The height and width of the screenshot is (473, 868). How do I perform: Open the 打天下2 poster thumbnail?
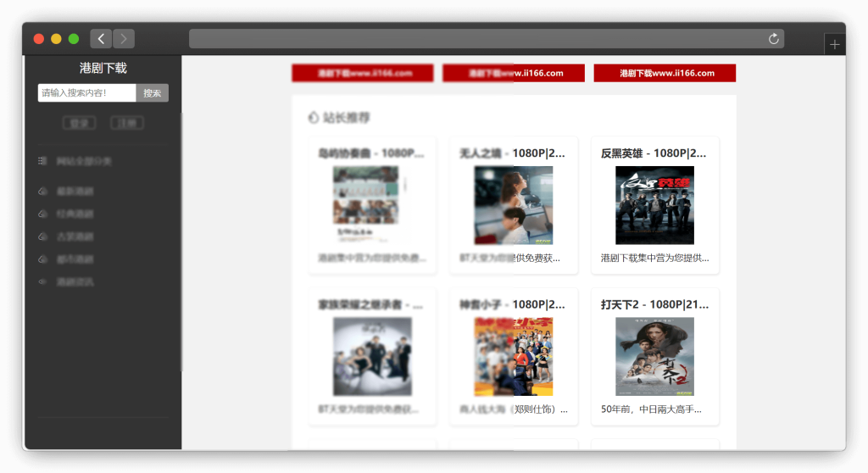point(654,356)
